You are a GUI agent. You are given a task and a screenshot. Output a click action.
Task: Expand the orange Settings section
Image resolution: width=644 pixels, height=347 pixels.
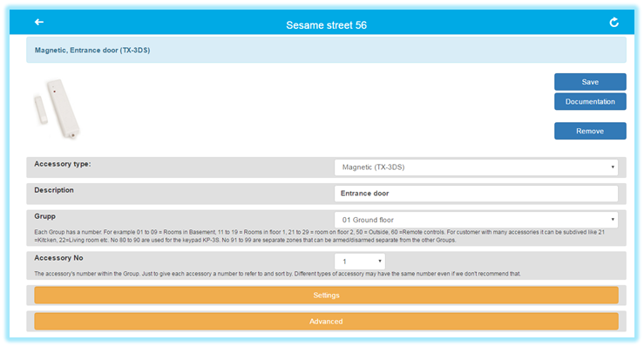[326, 296]
